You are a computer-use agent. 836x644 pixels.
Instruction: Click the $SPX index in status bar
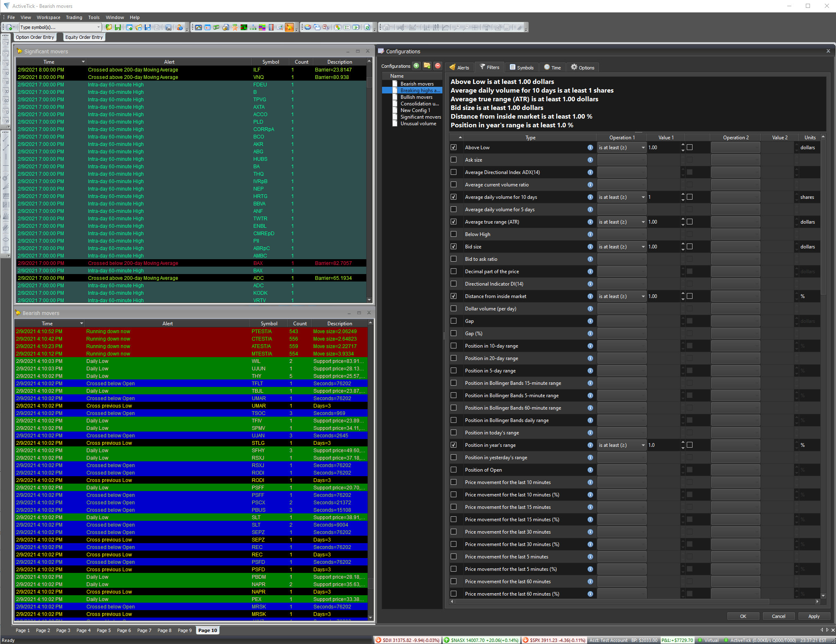(554, 640)
